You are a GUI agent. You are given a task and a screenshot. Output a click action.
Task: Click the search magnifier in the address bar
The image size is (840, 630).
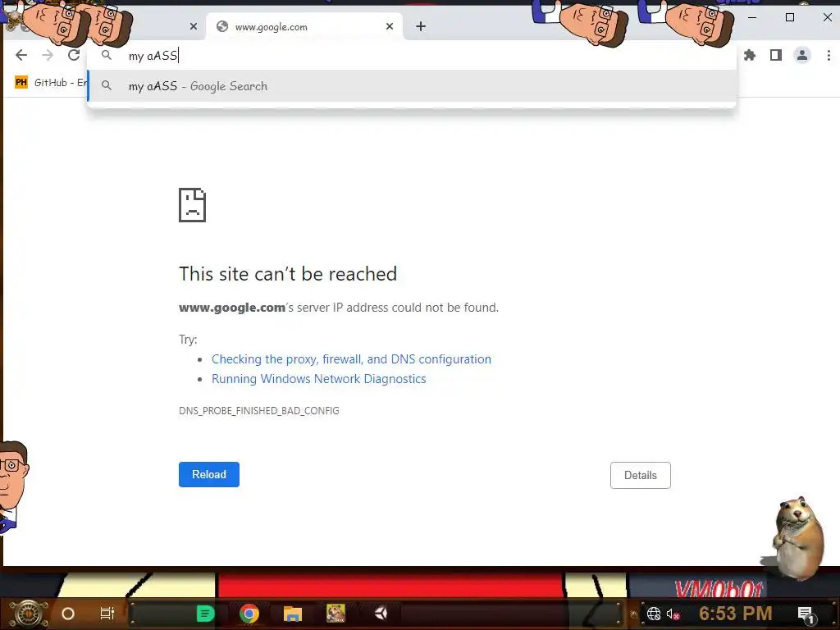tap(107, 55)
